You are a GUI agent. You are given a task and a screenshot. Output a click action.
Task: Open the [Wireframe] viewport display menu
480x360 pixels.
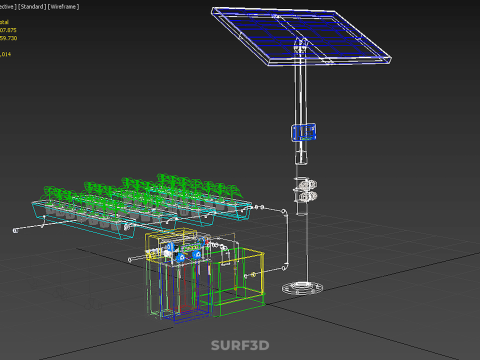(x=64, y=7)
